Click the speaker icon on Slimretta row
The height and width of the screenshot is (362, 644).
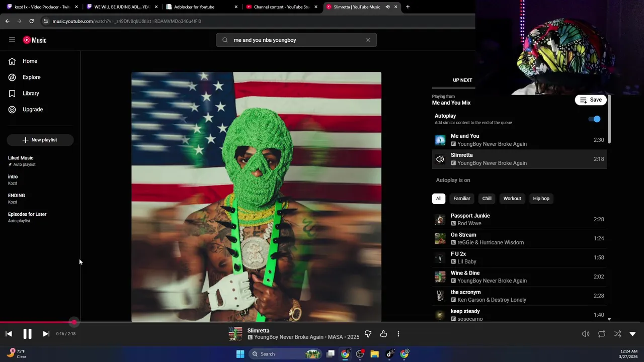tap(440, 159)
